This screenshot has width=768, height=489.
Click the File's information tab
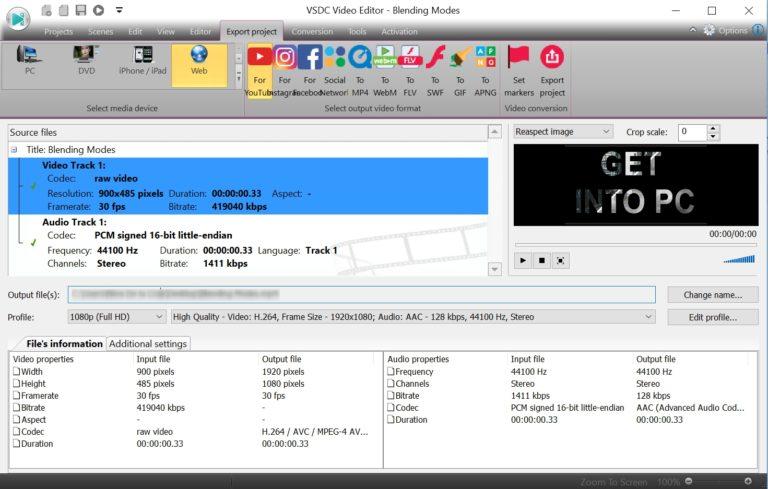pos(64,343)
